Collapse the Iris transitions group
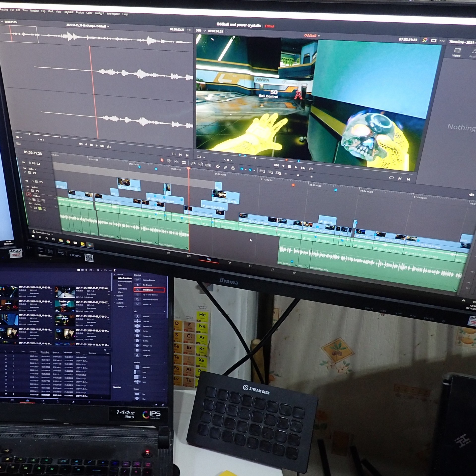The width and height of the screenshot is (476, 476). click(164, 312)
